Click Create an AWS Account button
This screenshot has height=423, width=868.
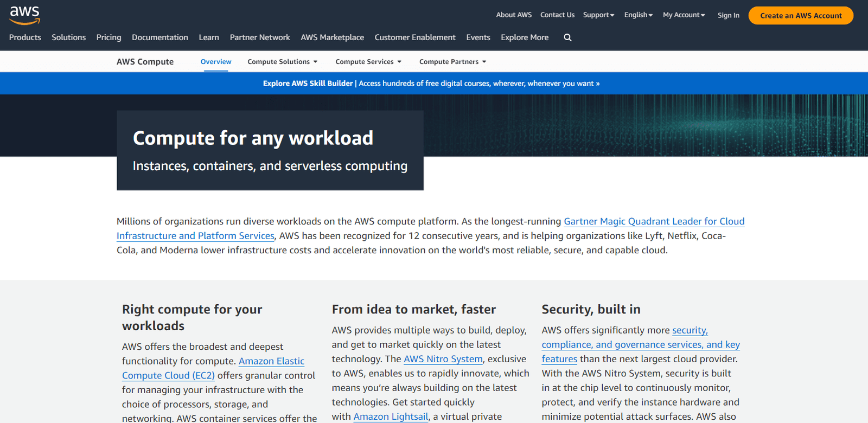(x=801, y=16)
